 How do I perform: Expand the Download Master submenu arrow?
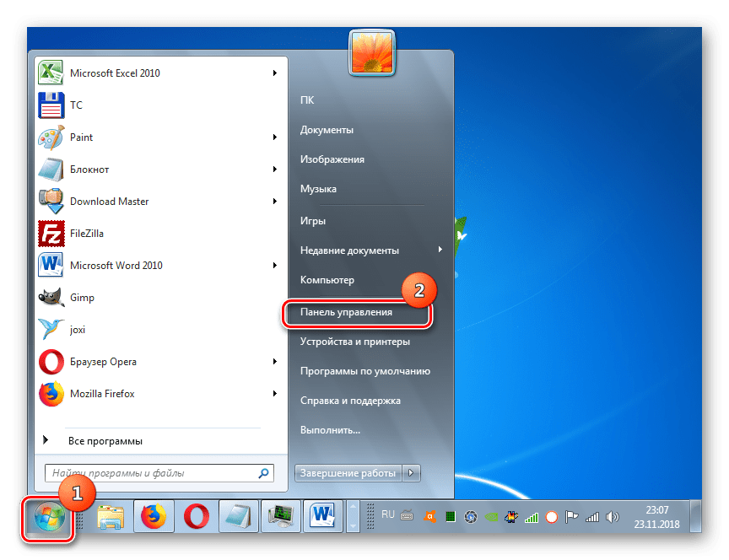(x=275, y=202)
